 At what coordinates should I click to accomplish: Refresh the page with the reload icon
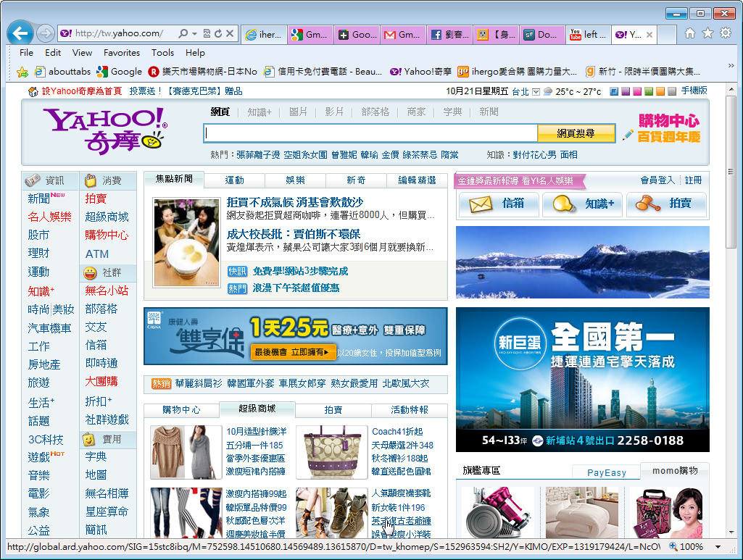[218, 33]
